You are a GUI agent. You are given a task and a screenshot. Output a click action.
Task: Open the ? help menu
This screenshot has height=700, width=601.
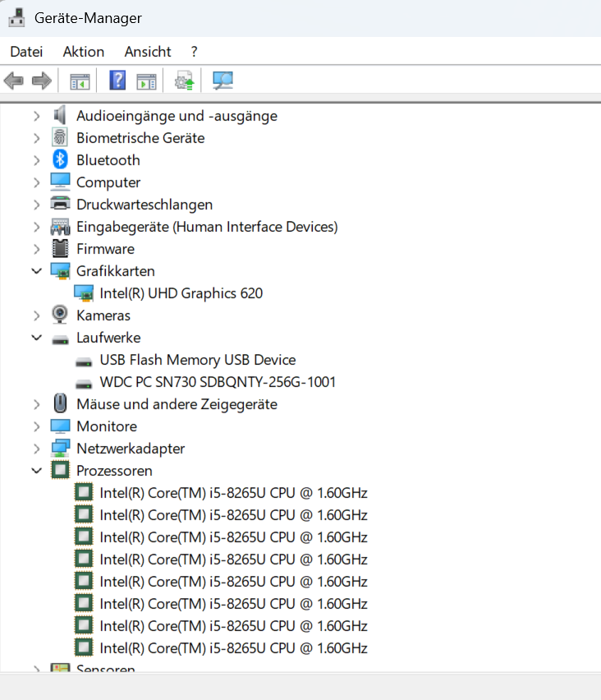(194, 52)
